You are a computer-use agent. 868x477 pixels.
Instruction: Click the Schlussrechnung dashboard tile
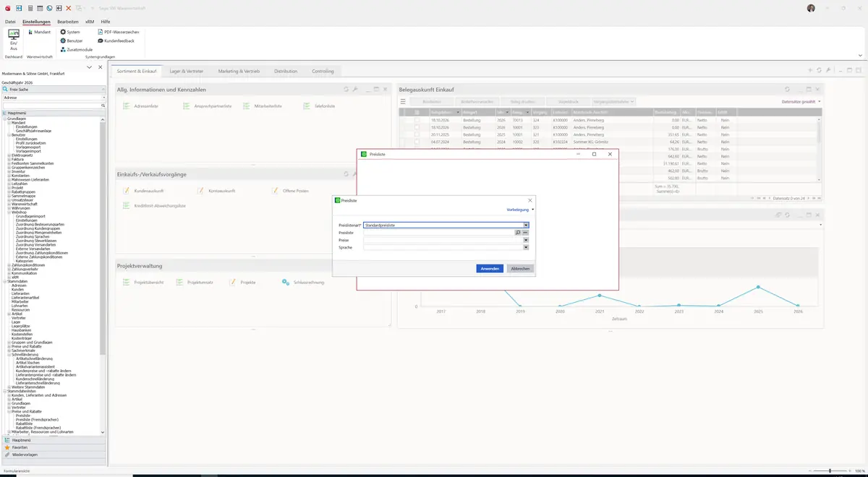pos(304,282)
